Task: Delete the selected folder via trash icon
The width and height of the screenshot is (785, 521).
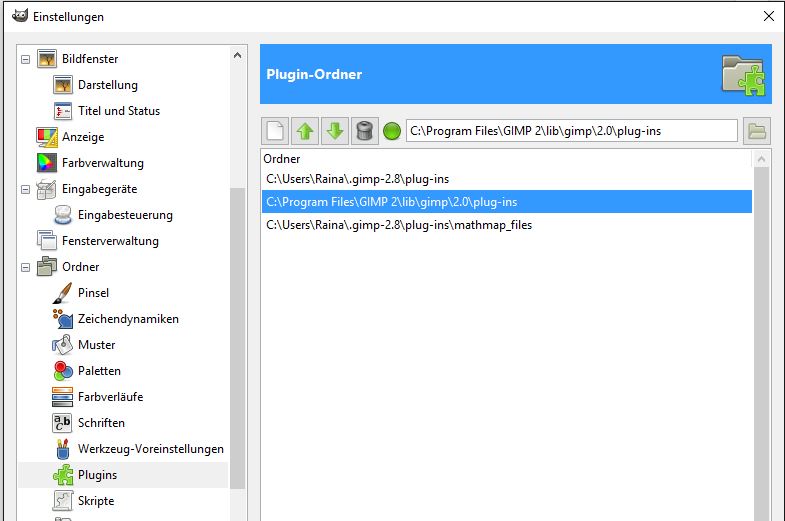Action: pyautogui.click(x=365, y=131)
